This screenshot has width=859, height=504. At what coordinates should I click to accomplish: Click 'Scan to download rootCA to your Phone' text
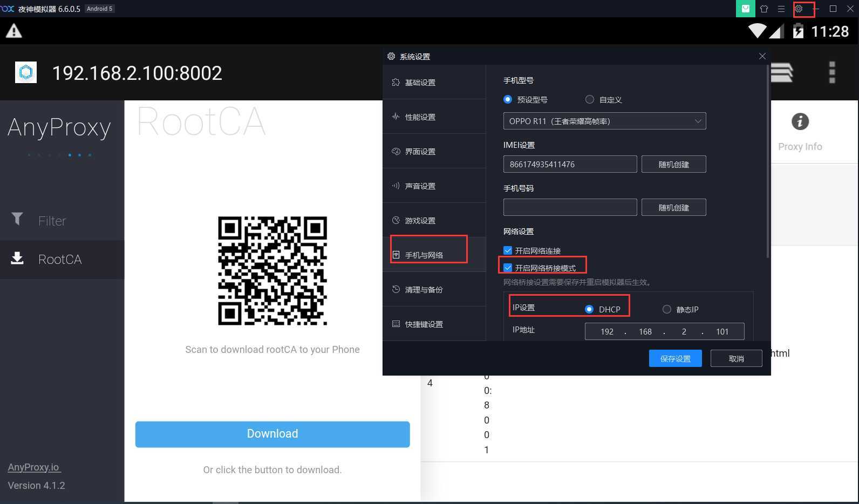(272, 350)
